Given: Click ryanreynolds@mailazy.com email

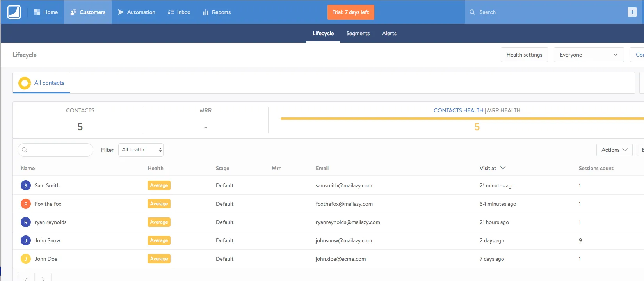Looking at the screenshot, I should click(x=348, y=222).
